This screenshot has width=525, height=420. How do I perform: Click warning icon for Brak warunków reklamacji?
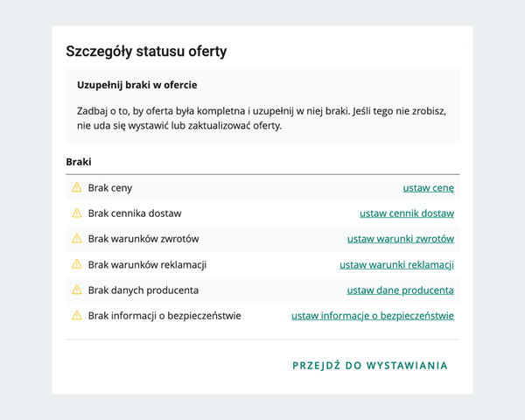point(76,264)
